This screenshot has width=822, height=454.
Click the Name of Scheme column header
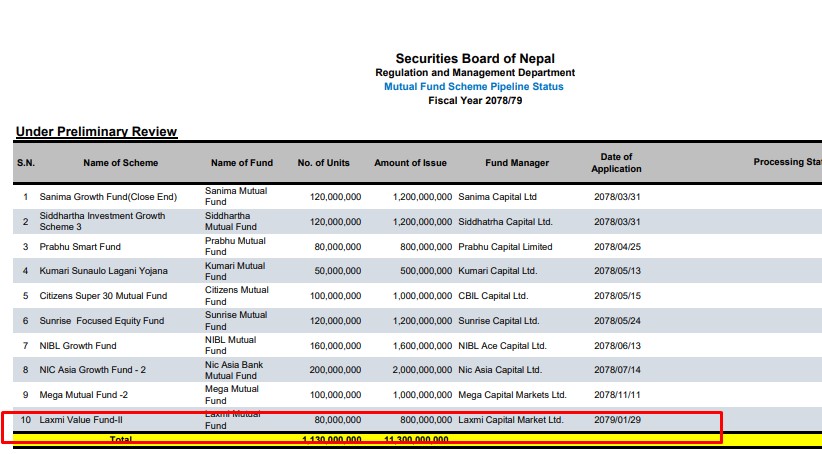tap(120, 163)
